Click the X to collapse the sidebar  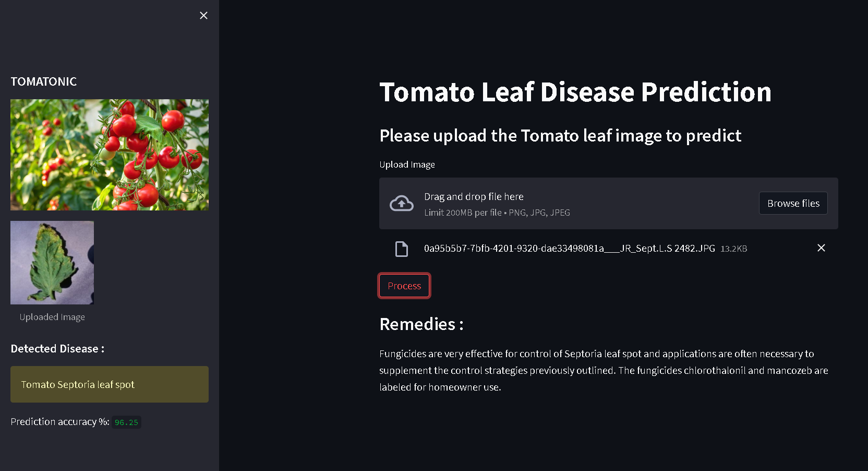coord(203,16)
